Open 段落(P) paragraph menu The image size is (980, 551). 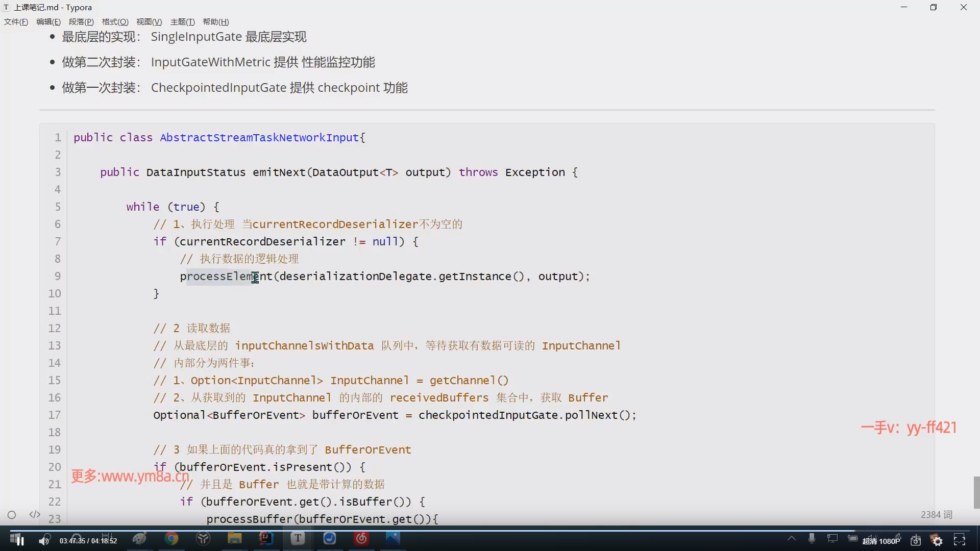(81, 22)
